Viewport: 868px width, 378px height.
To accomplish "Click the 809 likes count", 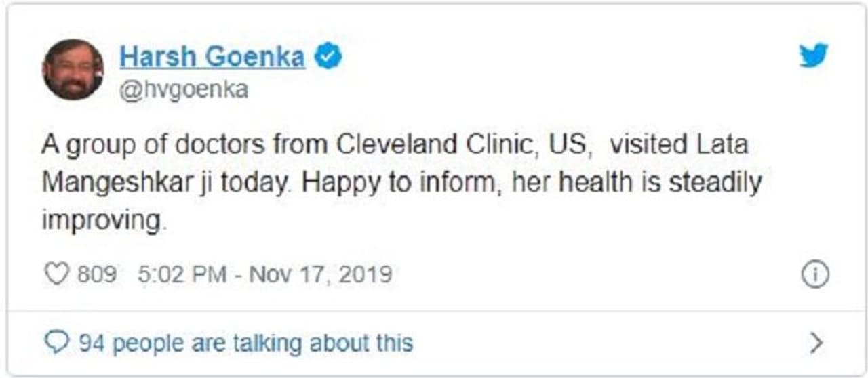I will point(96,274).
